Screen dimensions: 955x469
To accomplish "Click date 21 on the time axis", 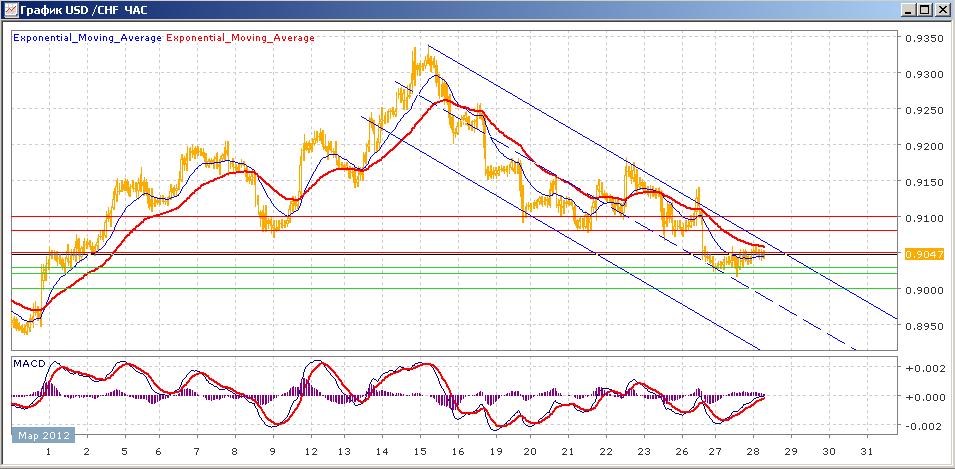I will [x=568, y=452].
